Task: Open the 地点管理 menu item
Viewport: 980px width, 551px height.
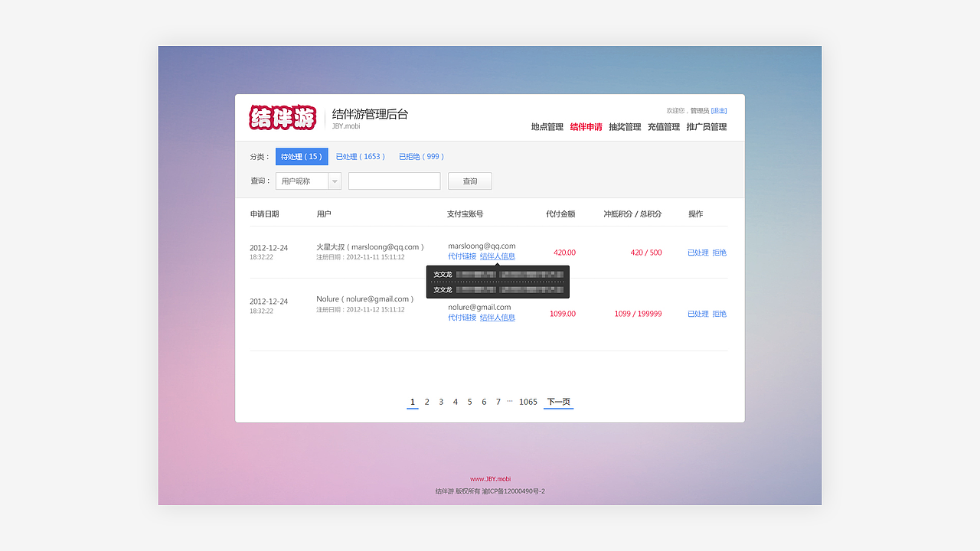Action: (547, 126)
